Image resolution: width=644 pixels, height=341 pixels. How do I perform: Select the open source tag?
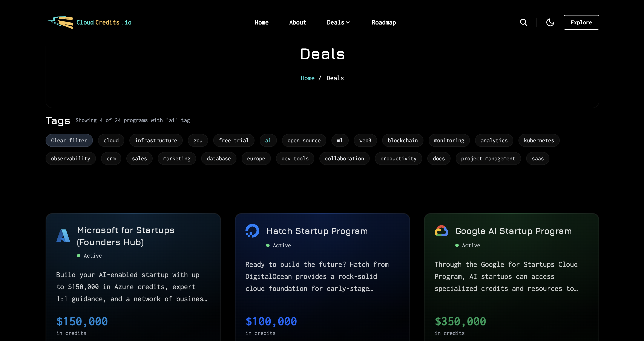[304, 140]
